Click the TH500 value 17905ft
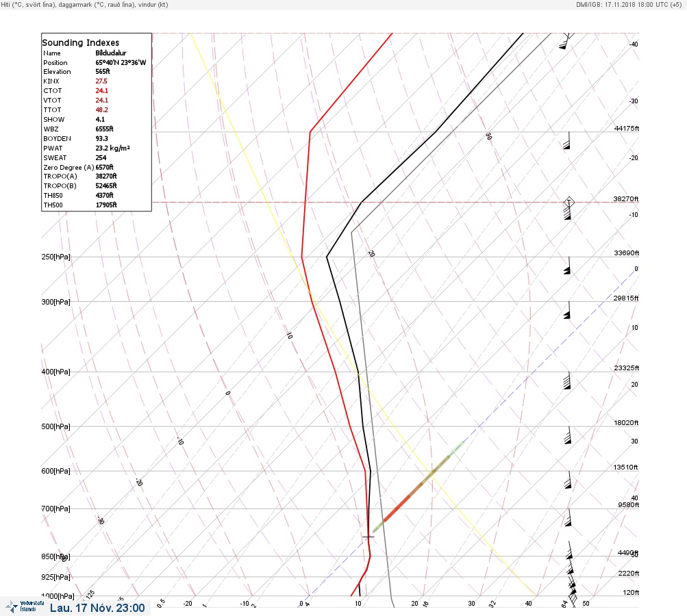The height and width of the screenshot is (616, 687). pos(106,205)
